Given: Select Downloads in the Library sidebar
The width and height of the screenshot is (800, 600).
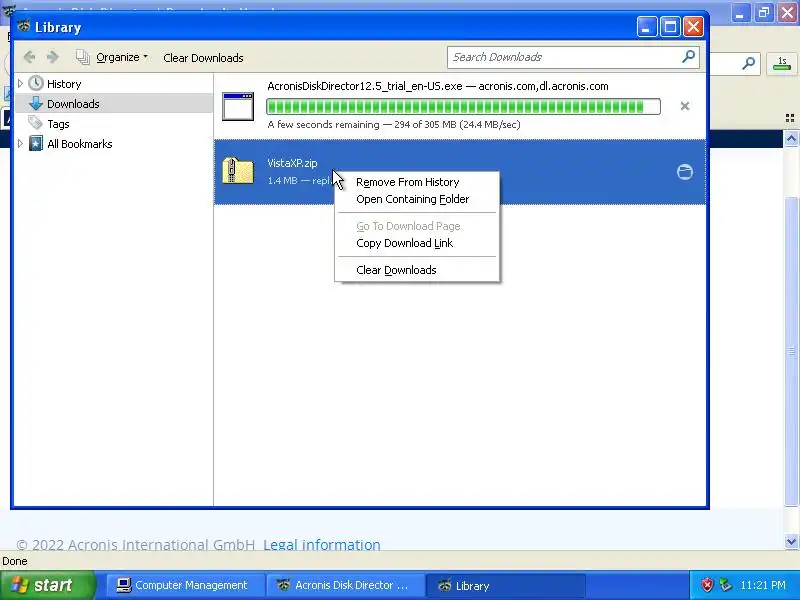Looking at the screenshot, I should 73,104.
